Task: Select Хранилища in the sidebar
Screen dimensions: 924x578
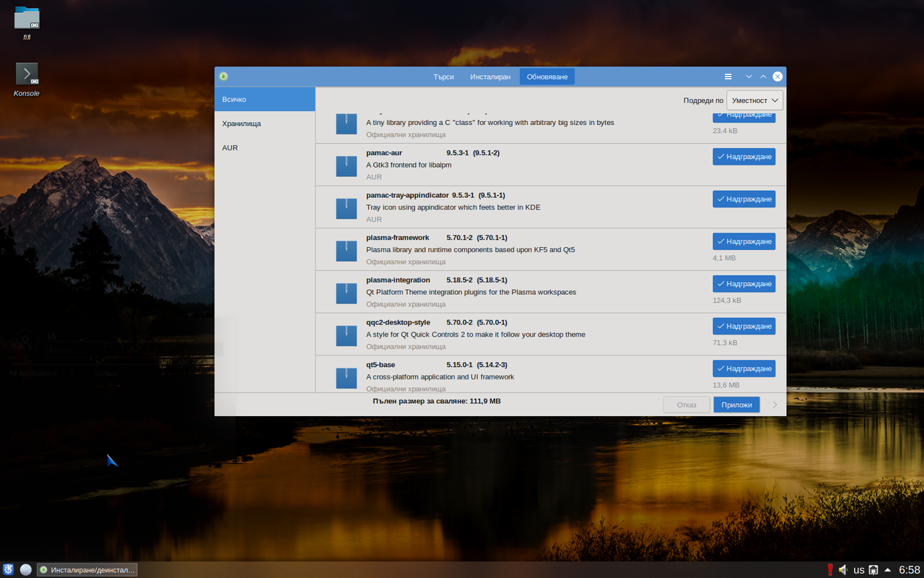Action: (265, 124)
